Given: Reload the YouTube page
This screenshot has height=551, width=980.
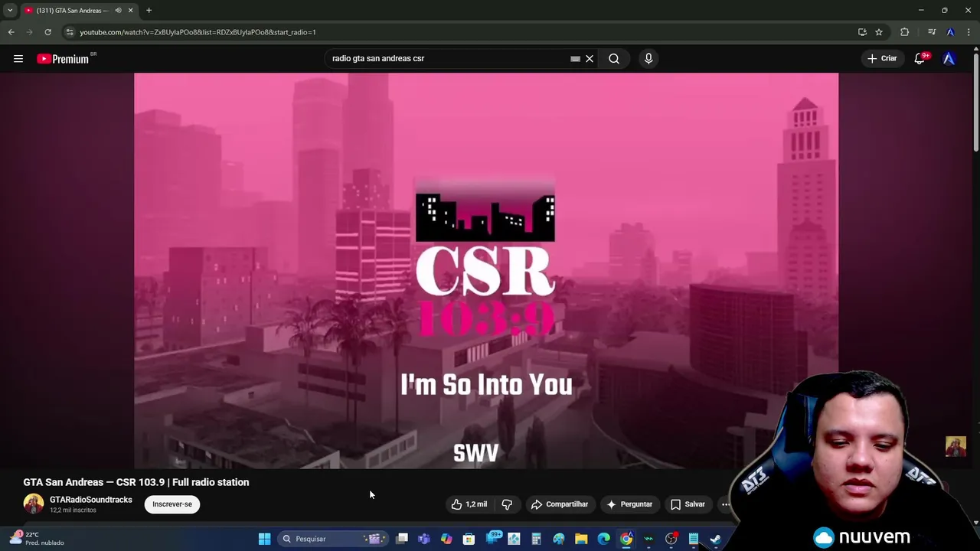Looking at the screenshot, I should coord(47,32).
